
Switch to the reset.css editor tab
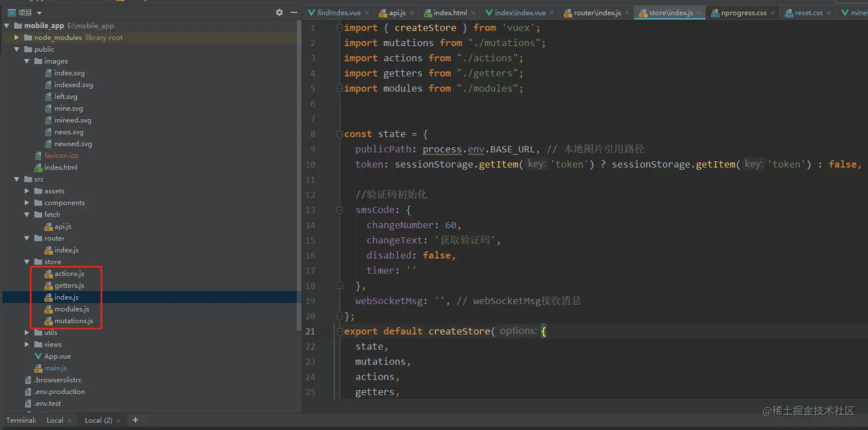coord(809,13)
